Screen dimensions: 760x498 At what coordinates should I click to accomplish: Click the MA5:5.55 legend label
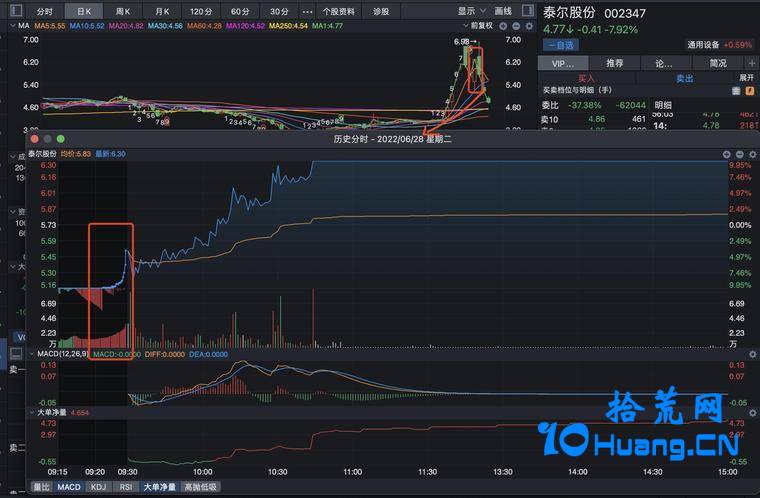[49, 26]
